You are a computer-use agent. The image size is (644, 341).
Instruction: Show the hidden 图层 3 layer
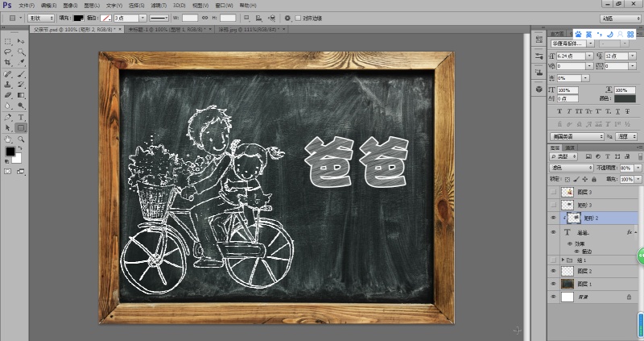point(554,192)
